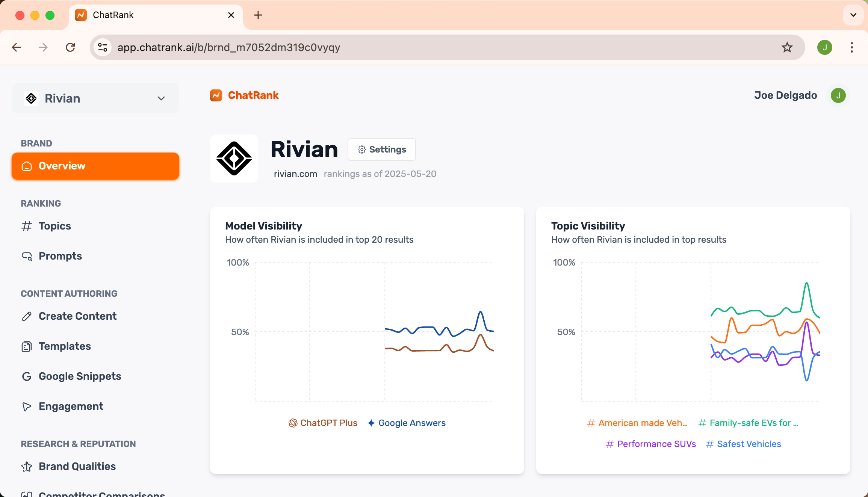Go to the Overview page
This screenshot has width=868, height=497.
click(x=95, y=166)
